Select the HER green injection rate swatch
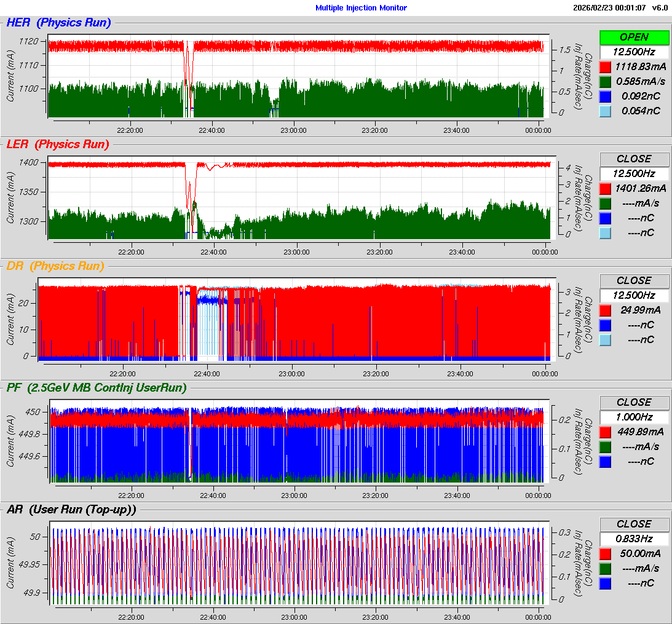 click(605, 81)
